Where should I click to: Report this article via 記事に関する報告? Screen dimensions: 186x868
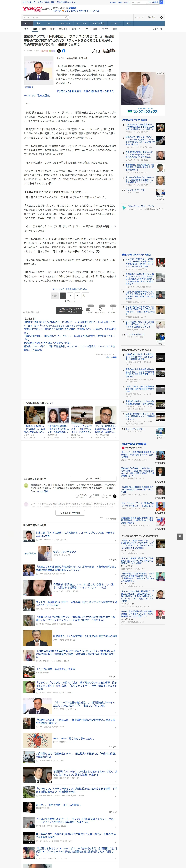tap(31, 312)
